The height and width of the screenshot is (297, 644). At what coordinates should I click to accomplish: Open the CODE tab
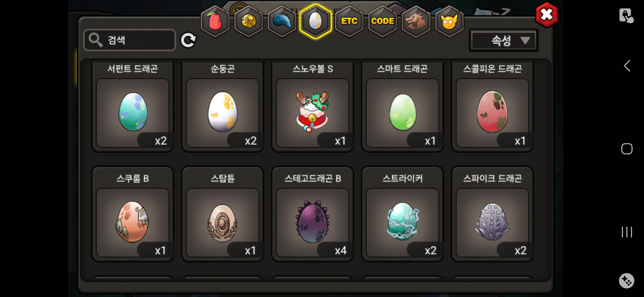pos(383,21)
